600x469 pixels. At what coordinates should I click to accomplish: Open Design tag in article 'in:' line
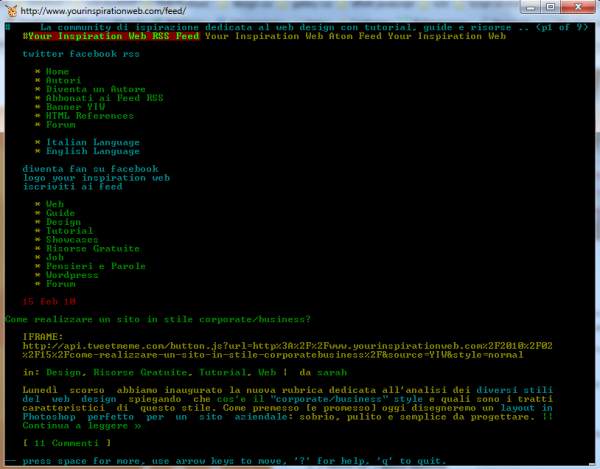click(x=64, y=372)
